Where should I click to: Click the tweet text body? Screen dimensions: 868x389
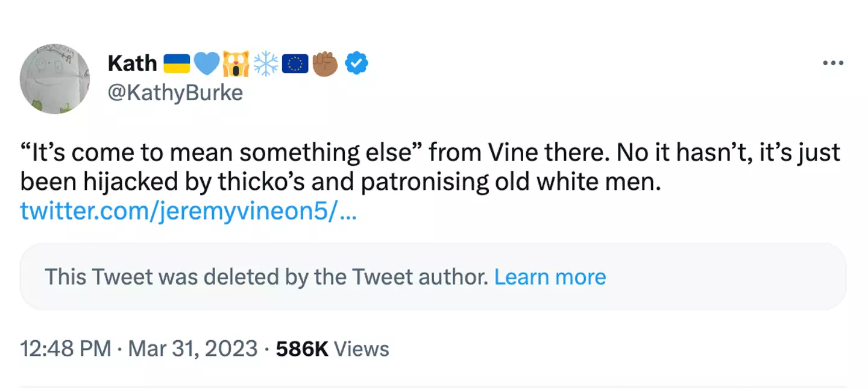coord(422,166)
